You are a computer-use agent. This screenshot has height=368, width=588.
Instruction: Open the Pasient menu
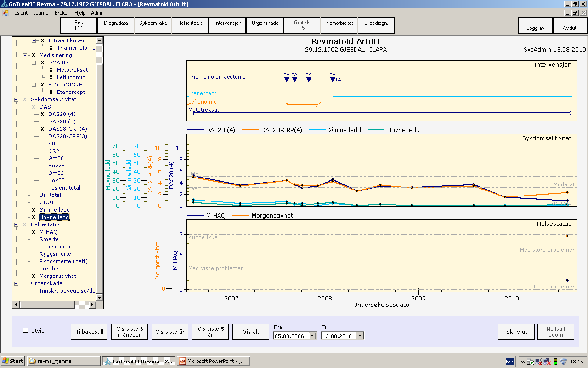19,13
